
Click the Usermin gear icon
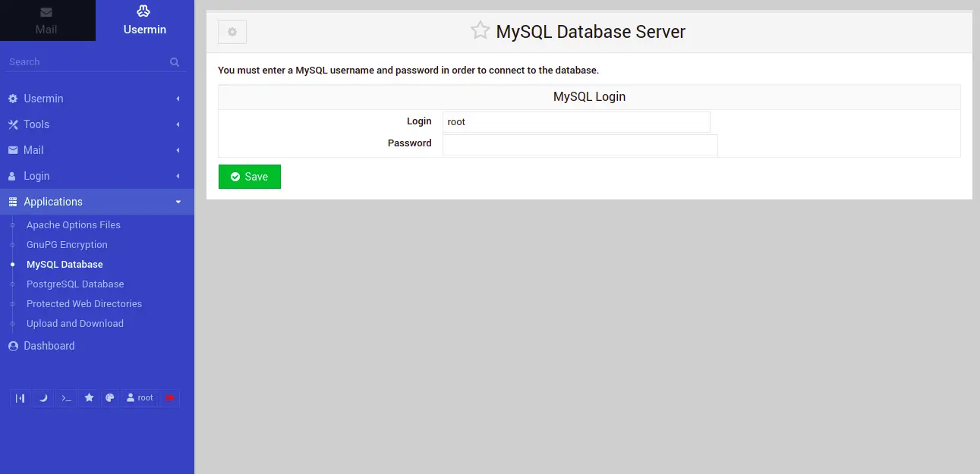coord(13,99)
